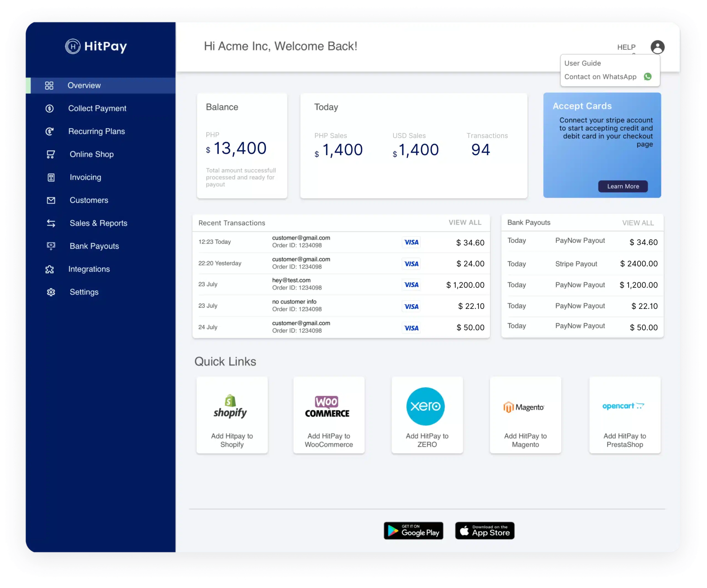
Task: Select Contact on WhatsApp option
Action: coord(600,77)
